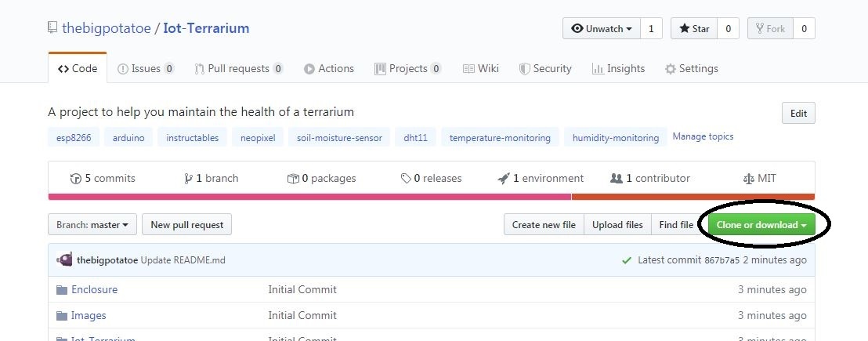
Task: Open Initial Commit message in Images row
Action: [x=302, y=316]
